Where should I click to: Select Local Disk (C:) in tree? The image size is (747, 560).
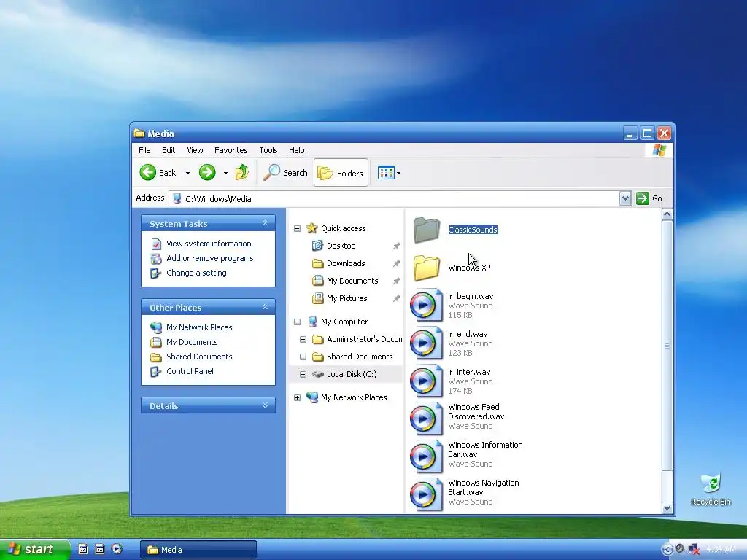coord(352,374)
